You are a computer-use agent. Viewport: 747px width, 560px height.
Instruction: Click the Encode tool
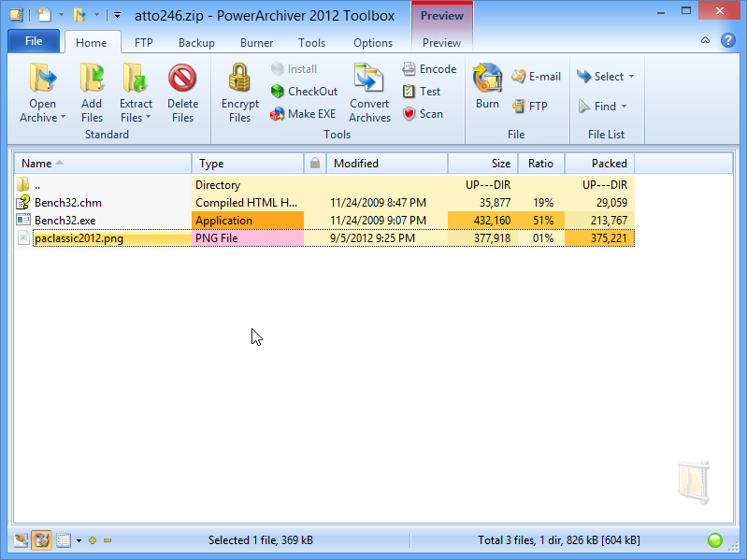pyautogui.click(x=429, y=69)
